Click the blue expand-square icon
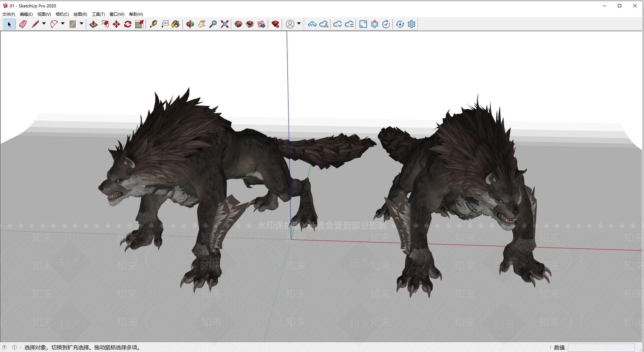 pos(363,25)
